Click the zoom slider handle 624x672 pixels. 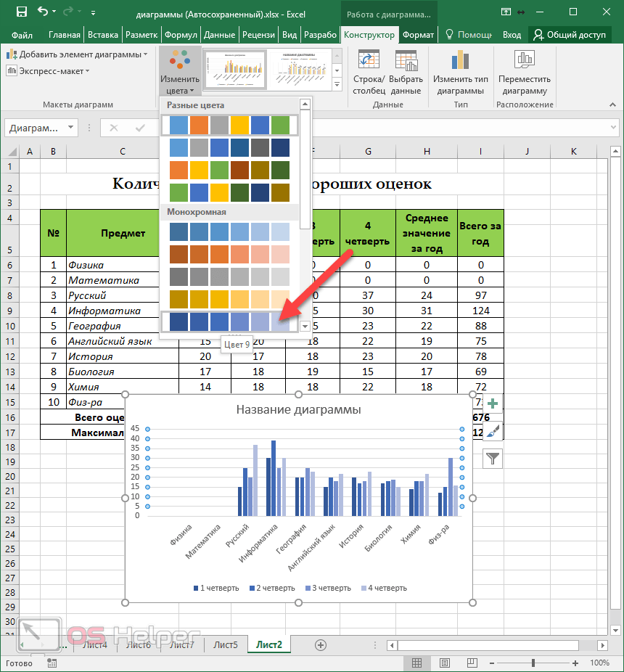pyautogui.click(x=533, y=663)
